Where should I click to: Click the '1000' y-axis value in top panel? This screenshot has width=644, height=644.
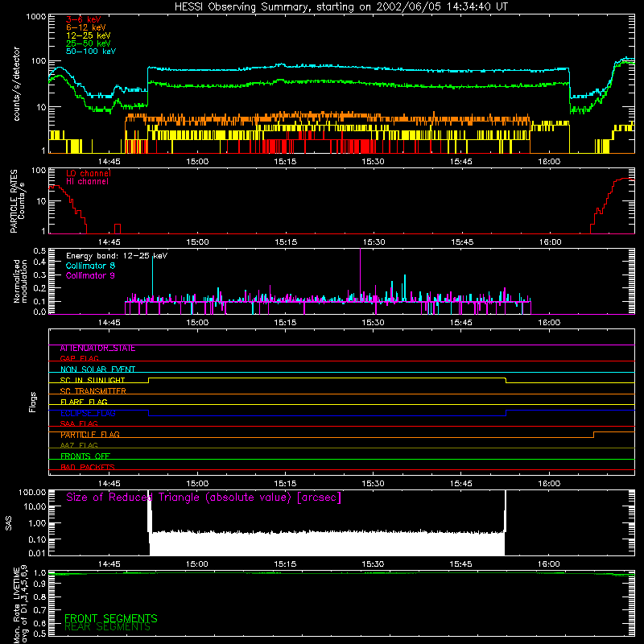tap(36, 17)
